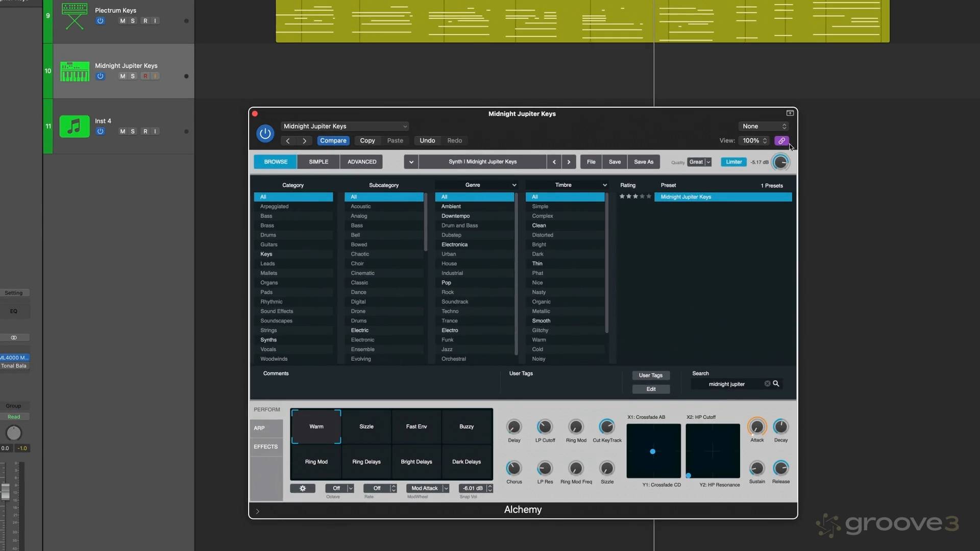
Task: Click the Save As button
Action: [643, 162]
